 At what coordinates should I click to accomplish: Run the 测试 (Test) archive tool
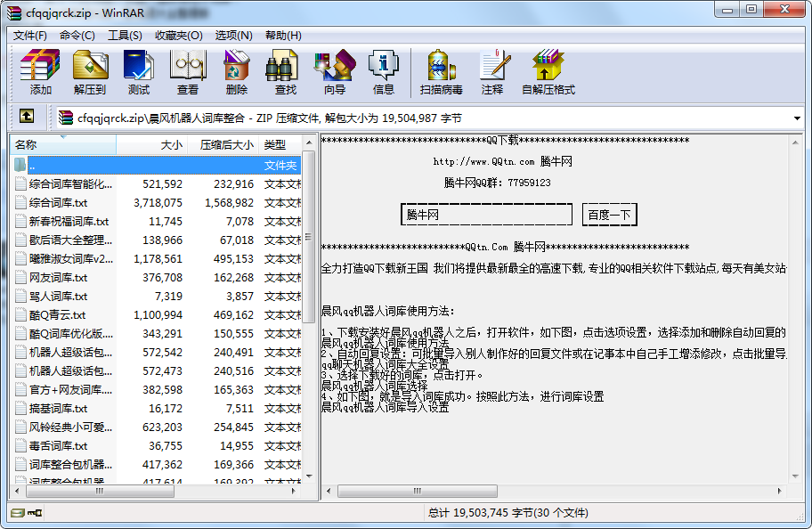click(139, 72)
